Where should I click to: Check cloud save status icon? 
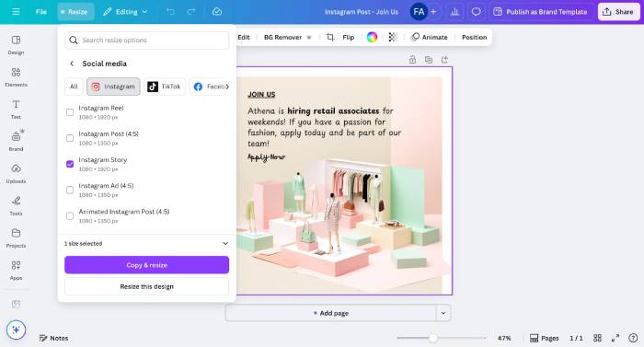(217, 12)
